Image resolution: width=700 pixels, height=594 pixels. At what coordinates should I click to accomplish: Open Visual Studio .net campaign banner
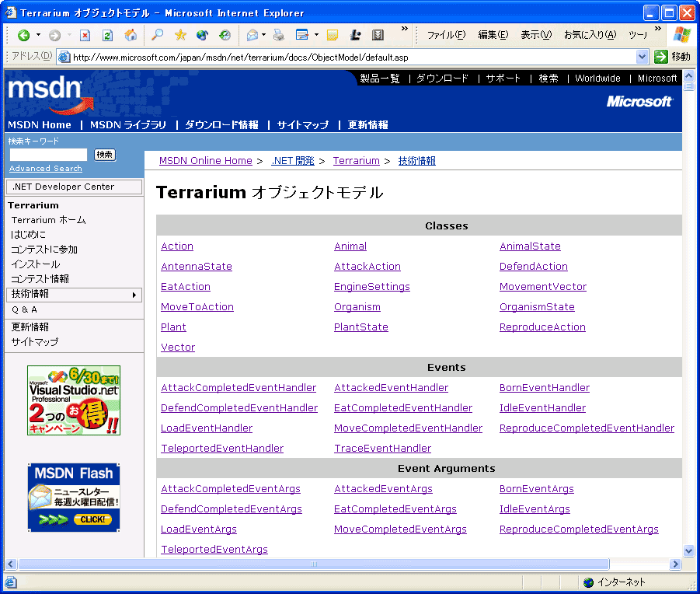click(x=74, y=400)
